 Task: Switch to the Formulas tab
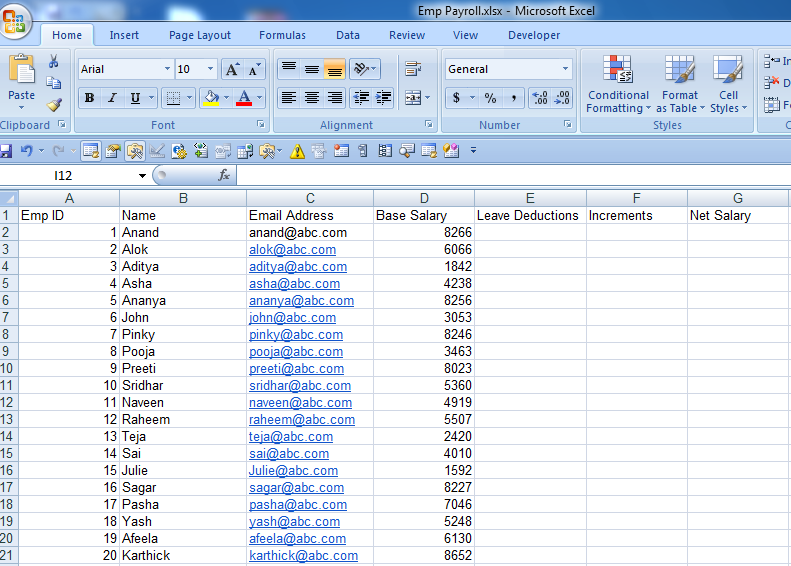[282, 35]
